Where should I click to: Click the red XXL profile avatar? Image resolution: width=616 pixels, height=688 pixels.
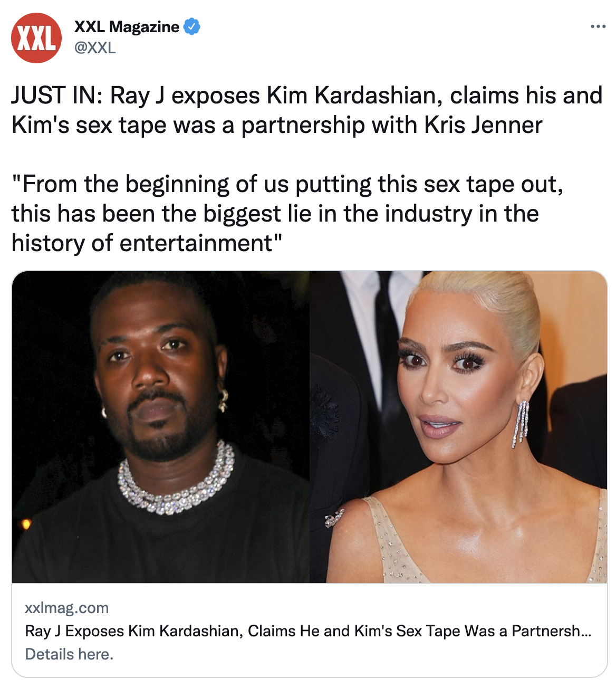(36, 38)
